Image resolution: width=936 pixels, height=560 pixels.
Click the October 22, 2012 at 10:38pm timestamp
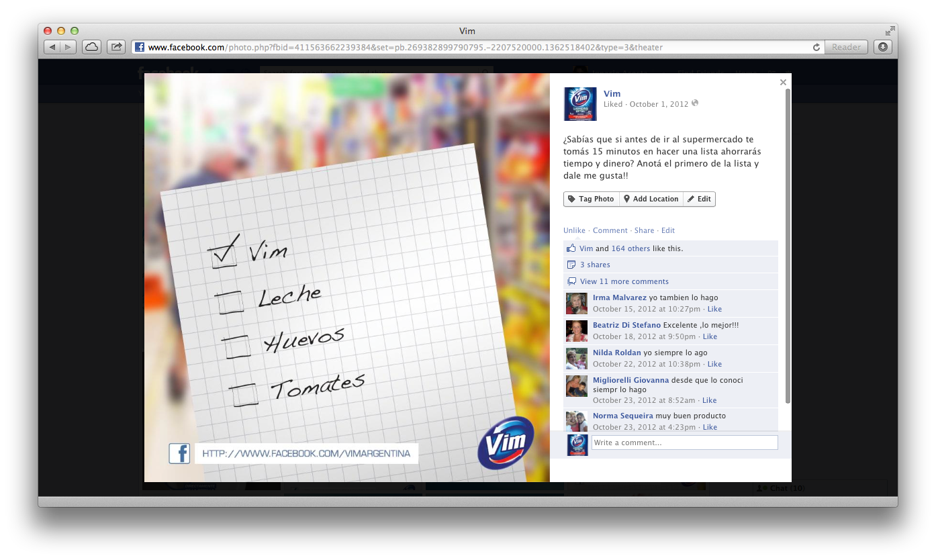647,364
